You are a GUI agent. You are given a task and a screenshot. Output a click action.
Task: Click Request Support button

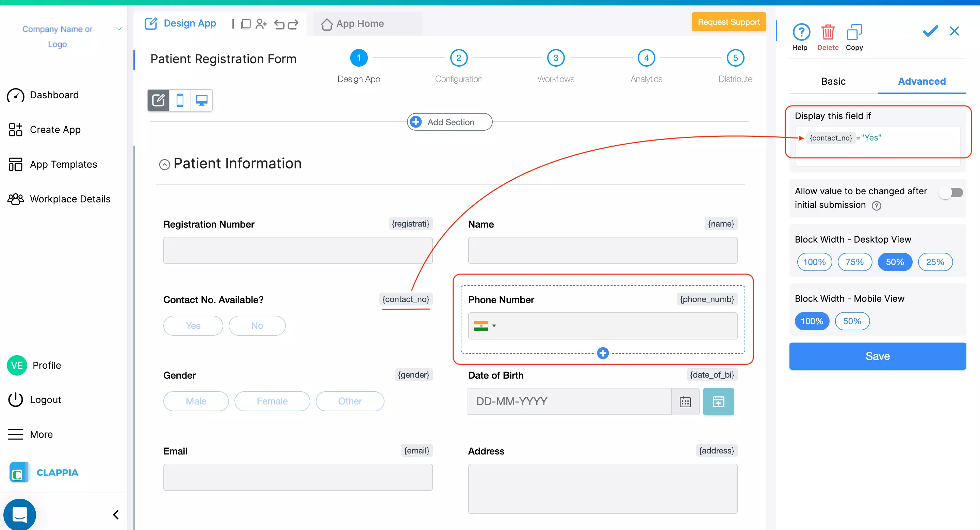pos(729,22)
